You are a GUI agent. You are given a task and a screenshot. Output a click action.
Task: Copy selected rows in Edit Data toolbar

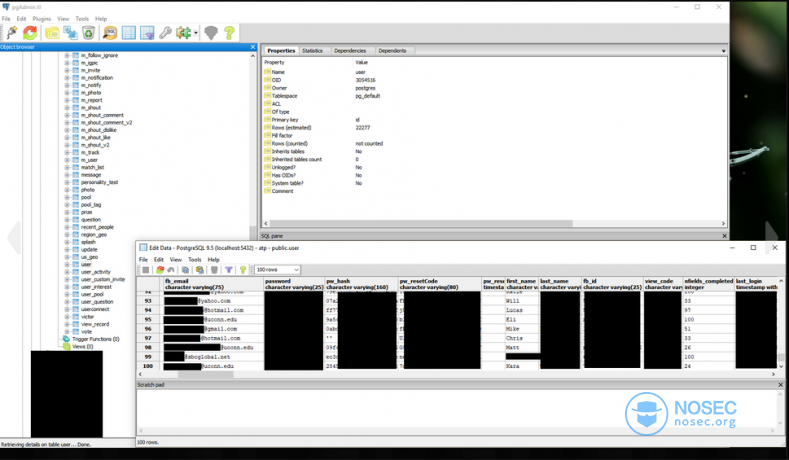[x=185, y=270]
